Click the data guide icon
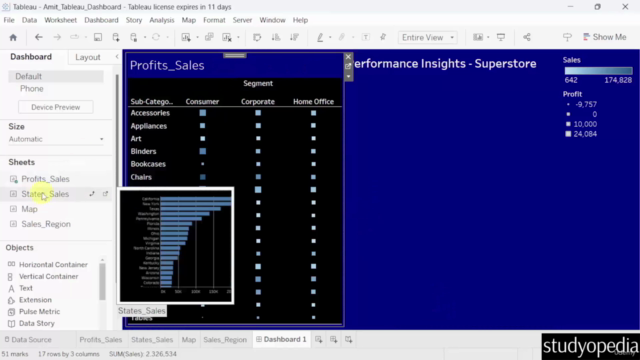Screen dimensions: 640x360 (x=567, y=38)
